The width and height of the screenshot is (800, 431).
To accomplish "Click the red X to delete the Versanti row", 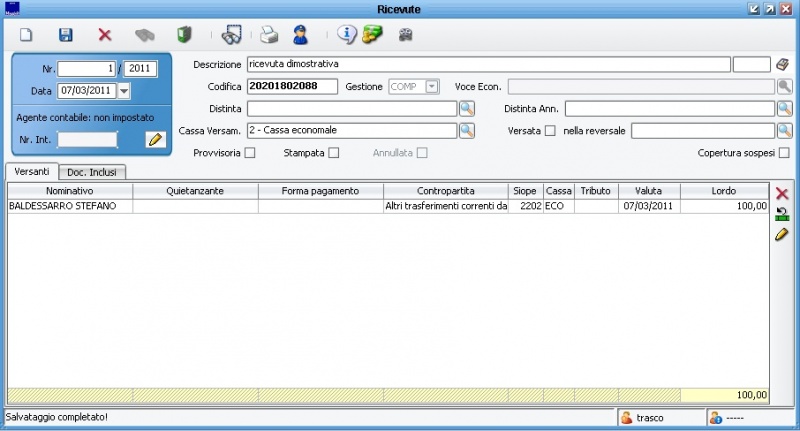I will (782, 193).
